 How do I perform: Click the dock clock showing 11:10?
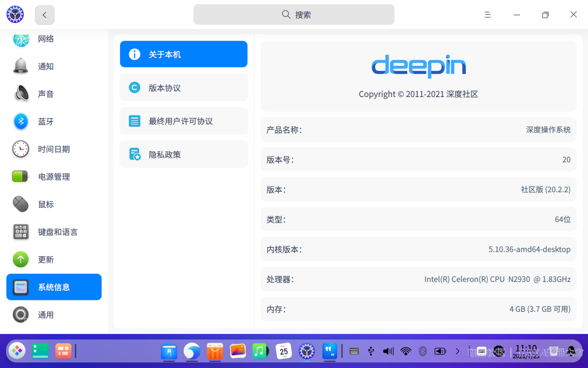(526, 351)
